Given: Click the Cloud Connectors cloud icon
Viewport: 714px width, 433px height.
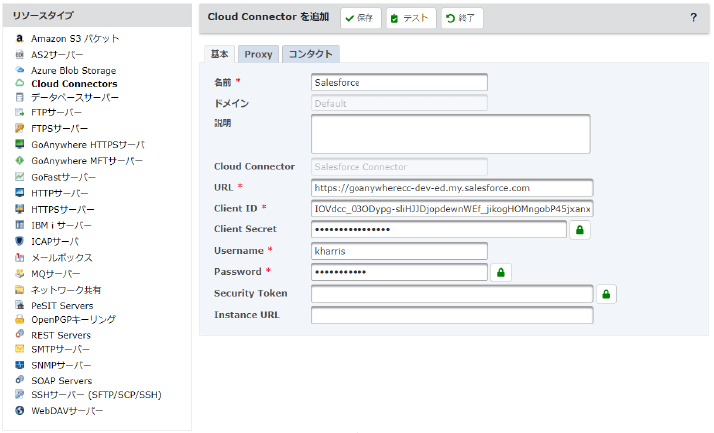Looking at the screenshot, I should click(20, 83).
